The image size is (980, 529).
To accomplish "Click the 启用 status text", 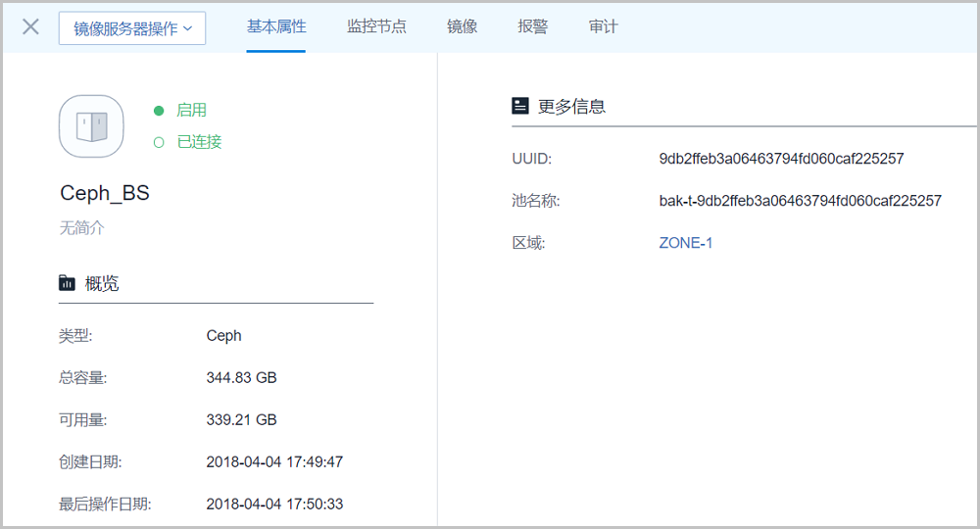I will [x=191, y=110].
